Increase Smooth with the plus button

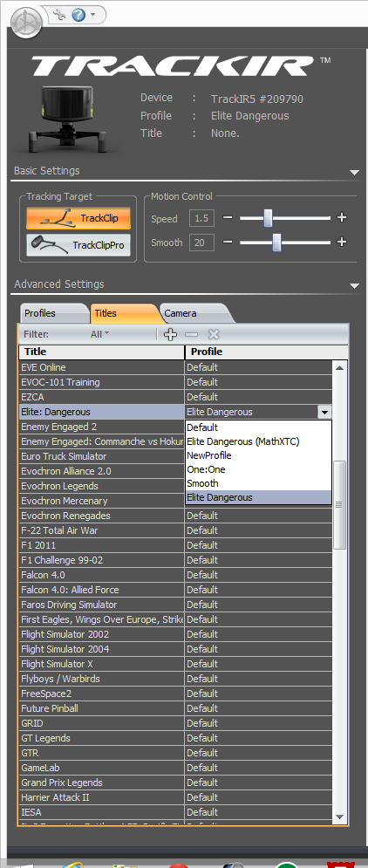tap(342, 242)
